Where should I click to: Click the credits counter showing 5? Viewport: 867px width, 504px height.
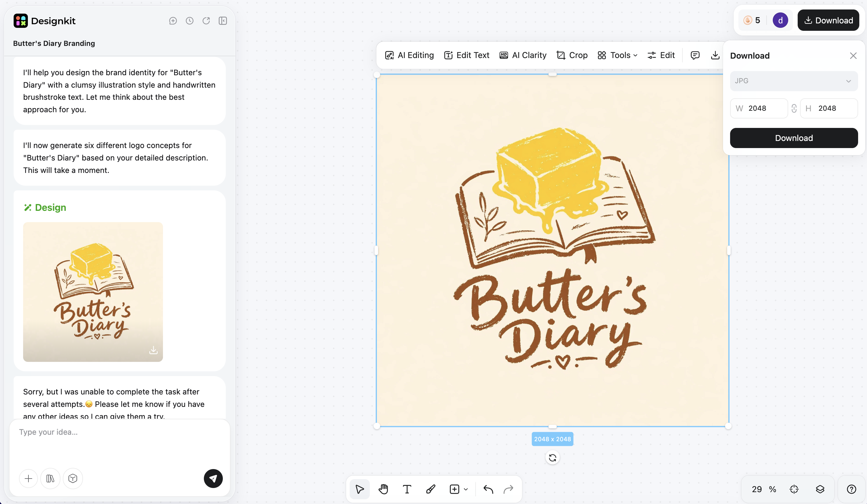coord(752,20)
